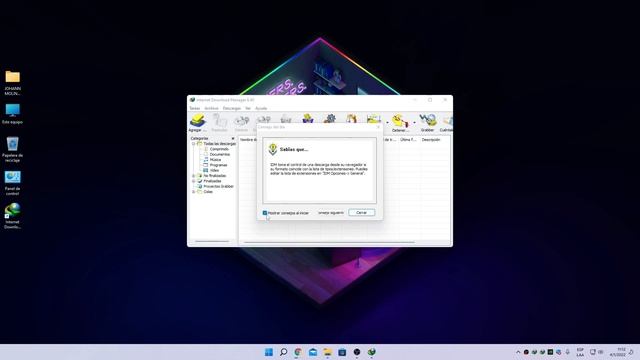Click the IDM globe icon in taskbar
The width and height of the screenshot is (640, 360).
[x=371, y=352]
